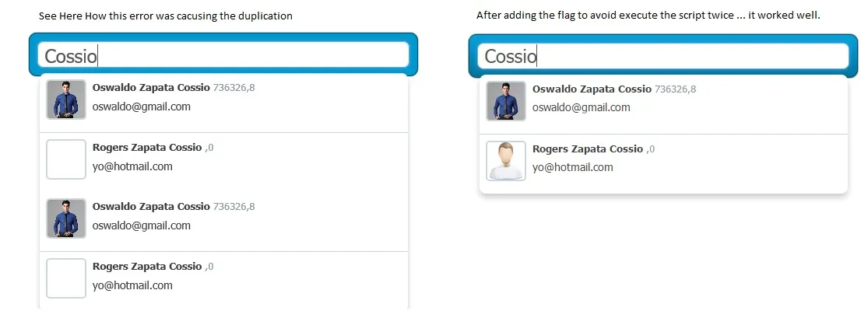This screenshot has width=868, height=311.
Task: Click oswaldo@gmail.com in the fixed list
Action: 582,108
